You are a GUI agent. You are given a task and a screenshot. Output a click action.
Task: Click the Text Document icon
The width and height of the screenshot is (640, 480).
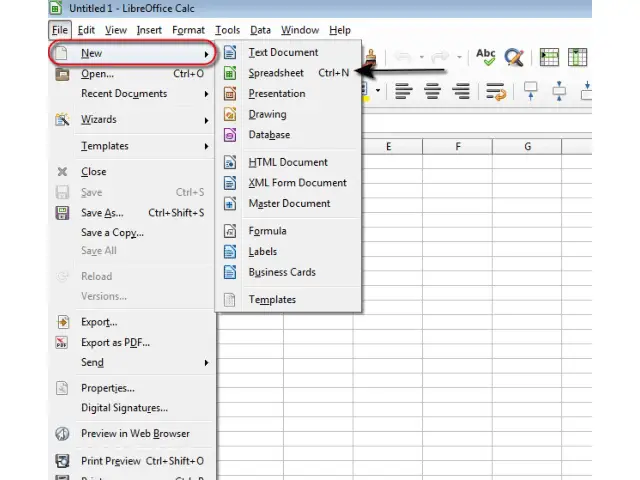[230, 52]
